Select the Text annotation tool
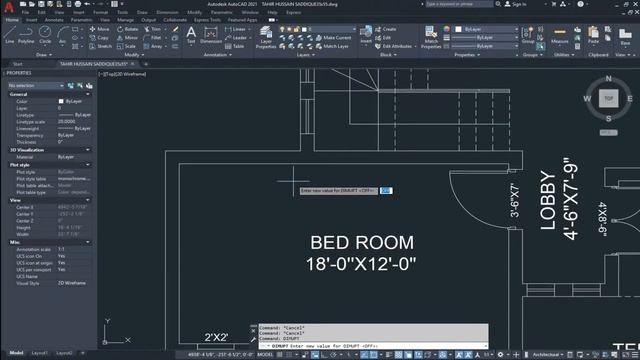The height and width of the screenshot is (360, 640). click(x=191, y=35)
